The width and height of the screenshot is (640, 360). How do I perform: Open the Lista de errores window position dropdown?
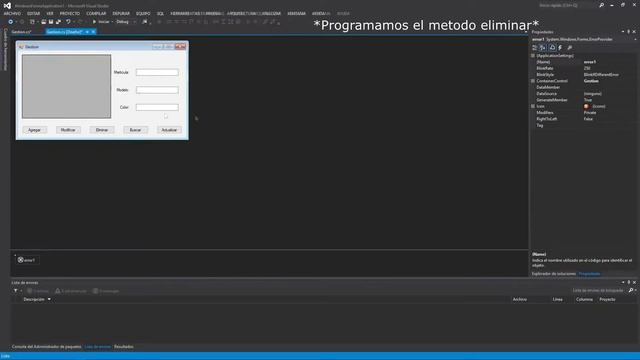click(x=623, y=282)
